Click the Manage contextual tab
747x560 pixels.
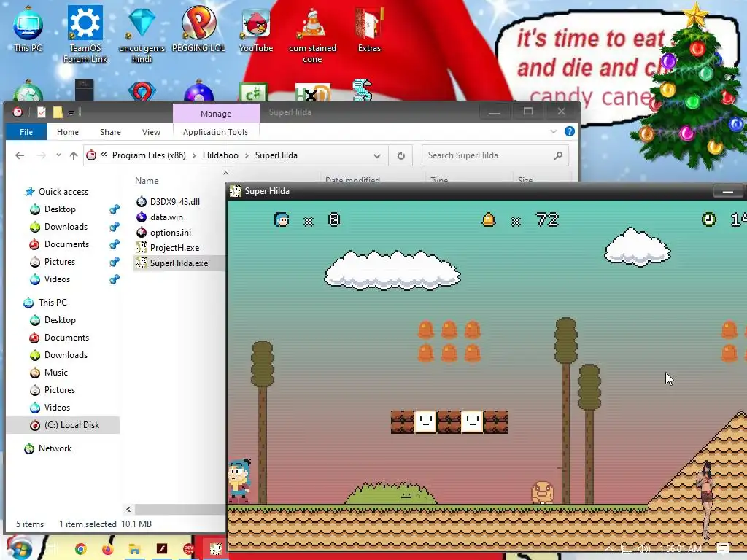(216, 113)
